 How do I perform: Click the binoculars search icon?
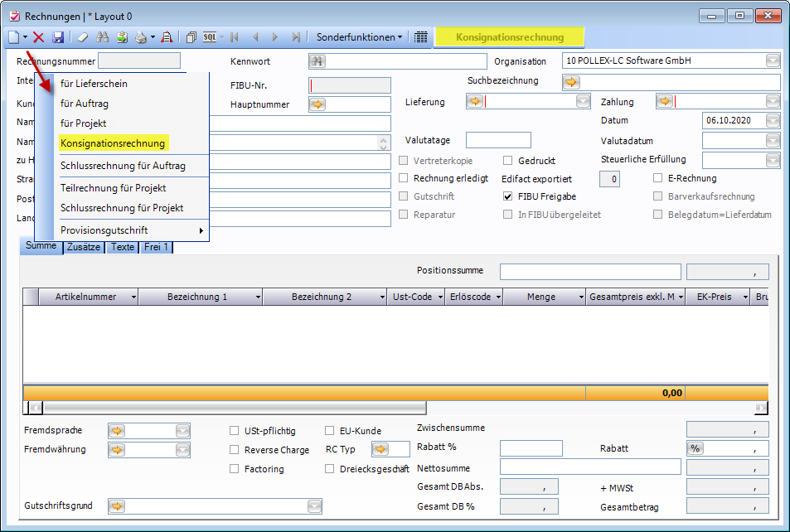pos(103,37)
